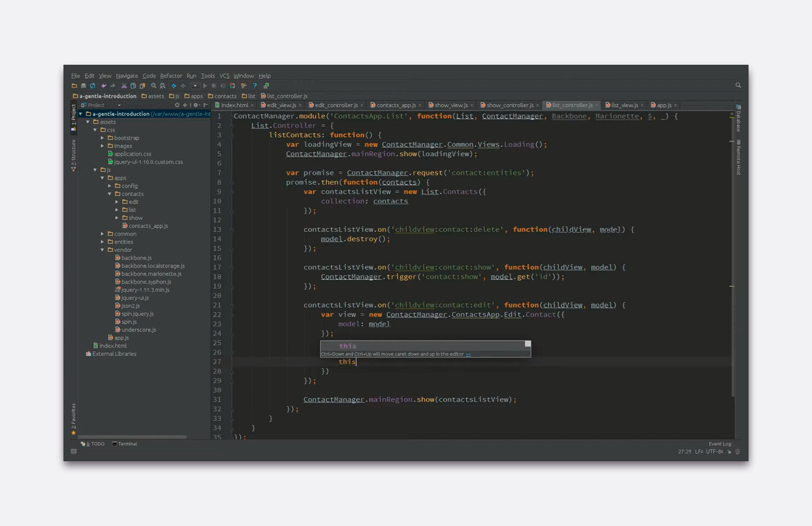Toggle the Database side panel

(x=738, y=118)
